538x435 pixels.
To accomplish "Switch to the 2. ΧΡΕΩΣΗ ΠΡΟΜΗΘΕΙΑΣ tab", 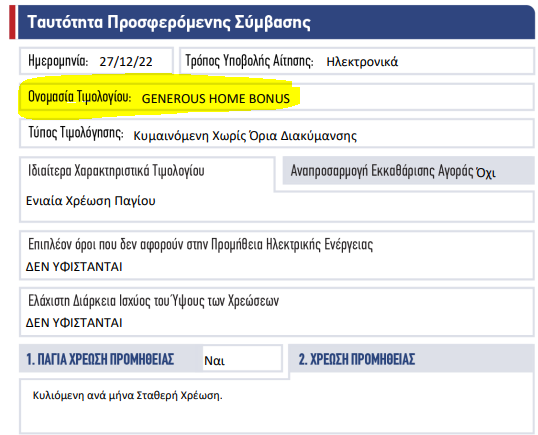I will [356, 359].
